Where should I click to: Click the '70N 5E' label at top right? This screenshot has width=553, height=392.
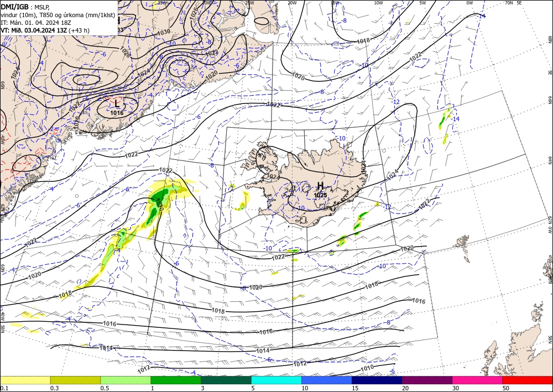point(514,3)
